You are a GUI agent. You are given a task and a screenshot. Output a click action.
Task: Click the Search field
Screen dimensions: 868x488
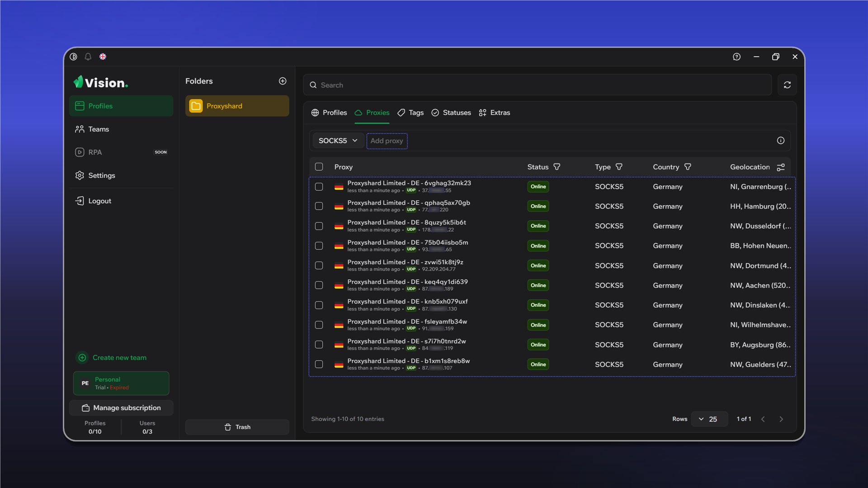538,85
